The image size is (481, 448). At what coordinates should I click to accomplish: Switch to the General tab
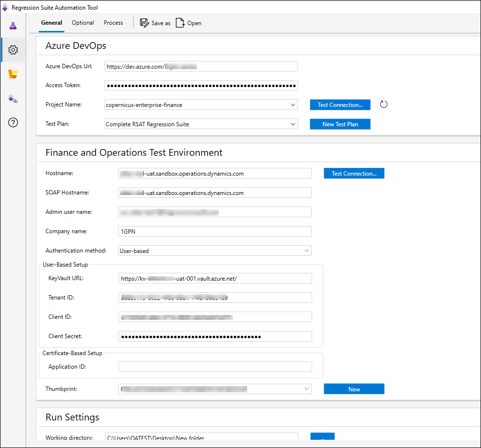click(51, 23)
